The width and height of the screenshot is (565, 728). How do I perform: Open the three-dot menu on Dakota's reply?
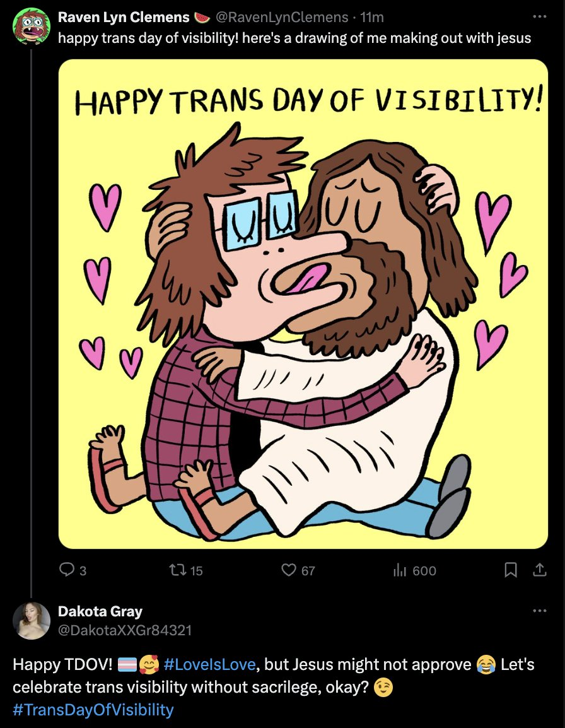(x=540, y=611)
